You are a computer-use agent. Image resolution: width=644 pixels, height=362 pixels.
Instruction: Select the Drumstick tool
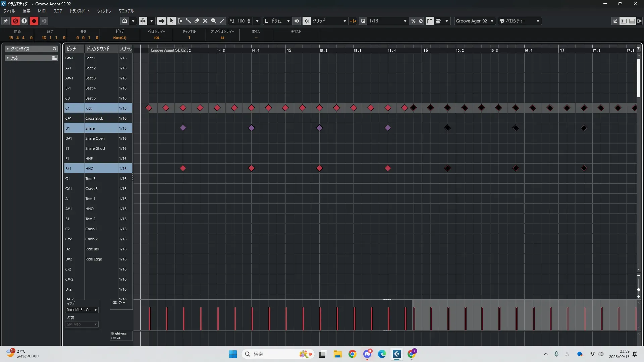[x=188, y=21]
